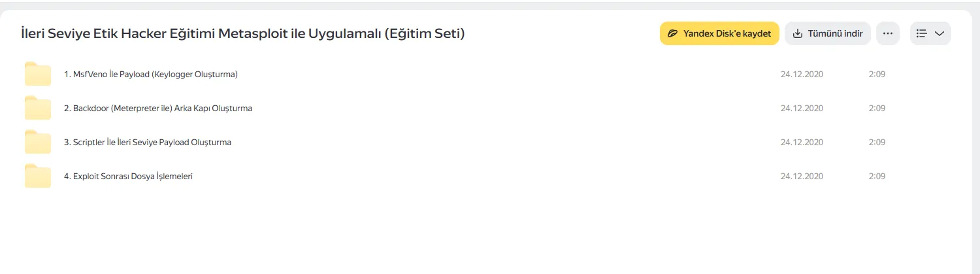Open the Backdoor (Meterpreter ile) folder icon
The width and height of the screenshot is (980, 274).
click(x=38, y=108)
